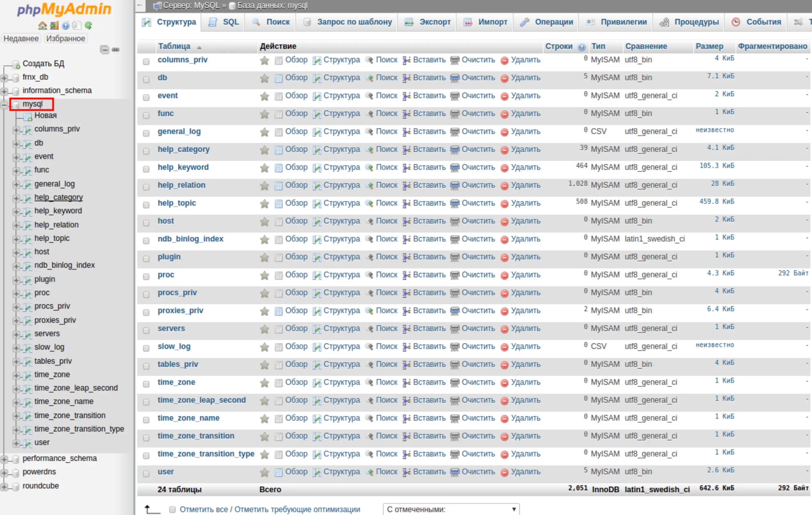Add columns_priv to favorites with star icon
The image size is (812, 515).
click(264, 61)
